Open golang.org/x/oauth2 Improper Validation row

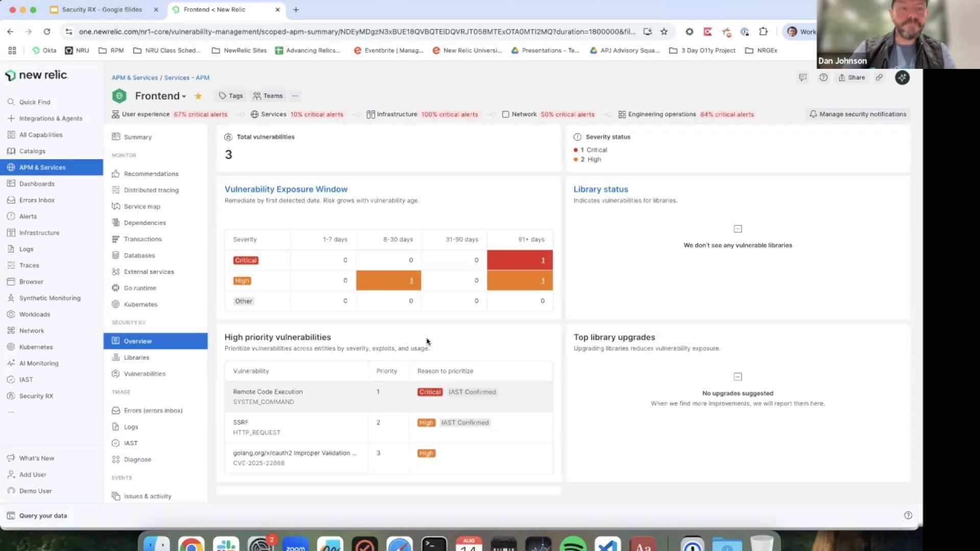(388, 458)
